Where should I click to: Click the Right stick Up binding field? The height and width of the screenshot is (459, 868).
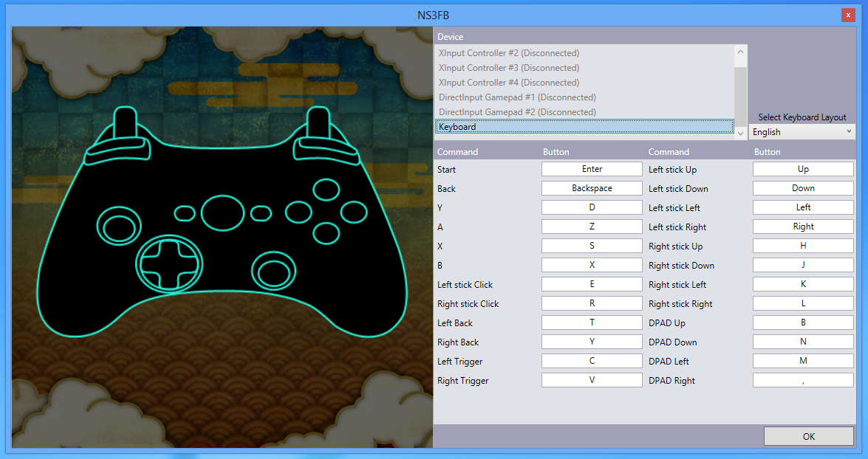click(x=803, y=246)
